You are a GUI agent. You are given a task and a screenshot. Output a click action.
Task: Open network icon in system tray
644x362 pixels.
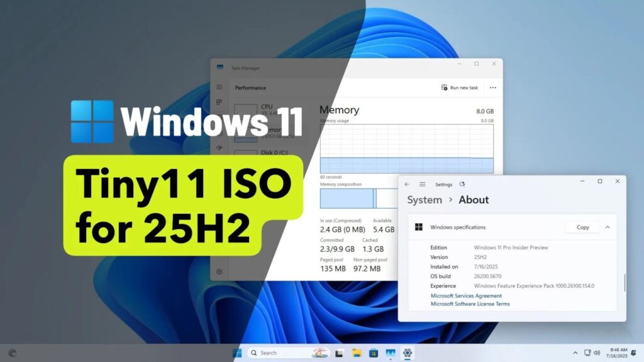tap(587, 353)
